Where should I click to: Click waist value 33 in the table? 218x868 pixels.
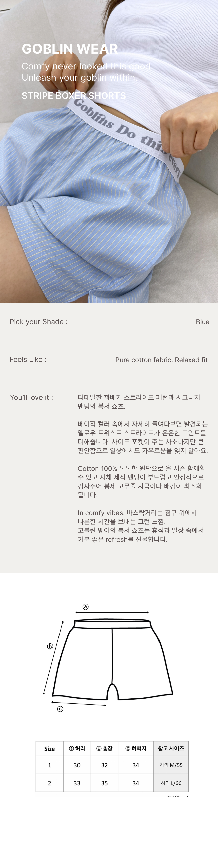[77, 783]
